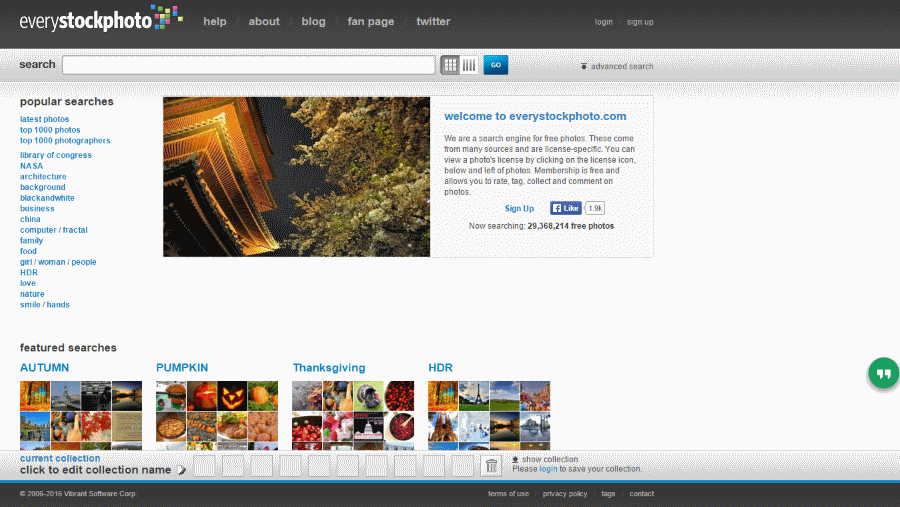Click the Thanksgiving thumbnail collage
This screenshot has width=900, height=507.
click(x=353, y=415)
